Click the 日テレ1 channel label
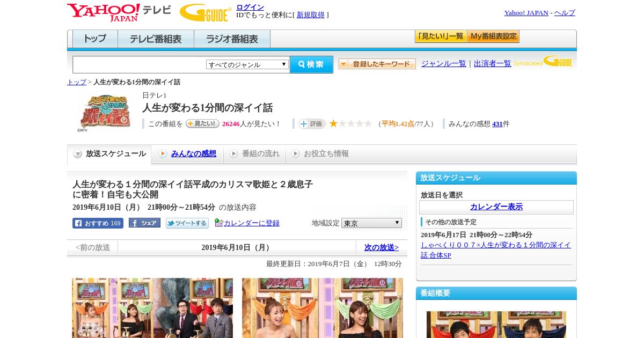Viewport: 644px width, 338px height. [155, 95]
